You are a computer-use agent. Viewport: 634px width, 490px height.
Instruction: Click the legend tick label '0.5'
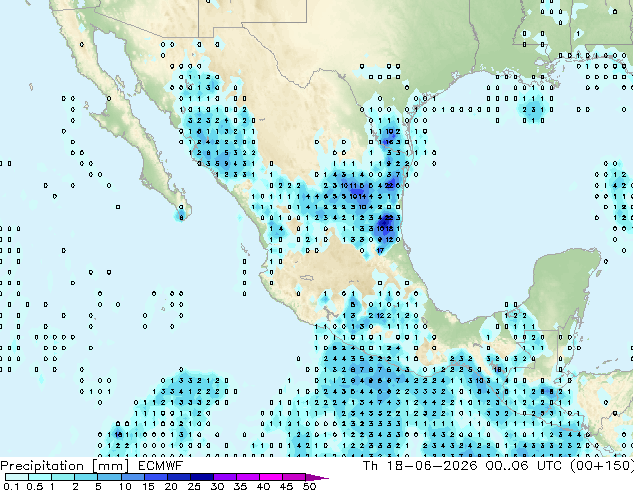35,486
